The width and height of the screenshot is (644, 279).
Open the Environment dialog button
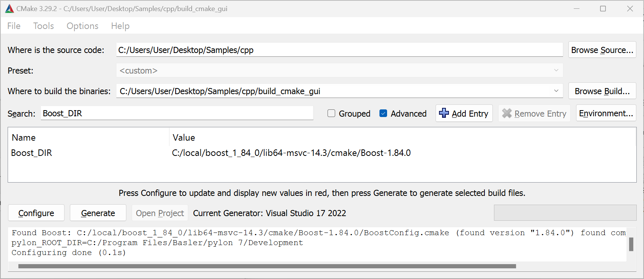605,114
